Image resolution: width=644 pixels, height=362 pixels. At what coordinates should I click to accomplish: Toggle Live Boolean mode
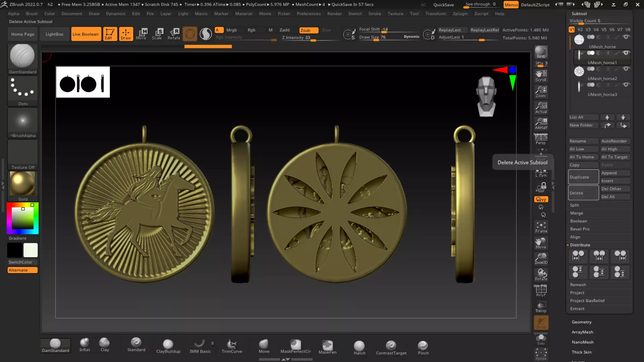pos(86,34)
